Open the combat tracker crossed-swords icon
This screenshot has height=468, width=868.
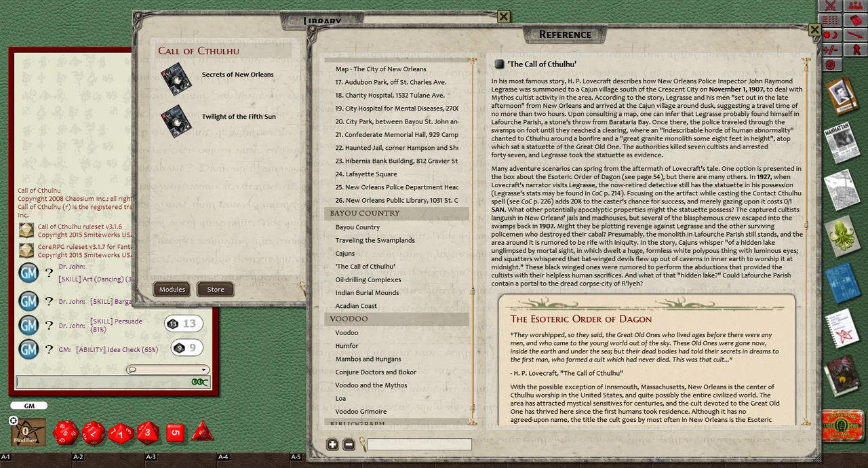click(830, 6)
